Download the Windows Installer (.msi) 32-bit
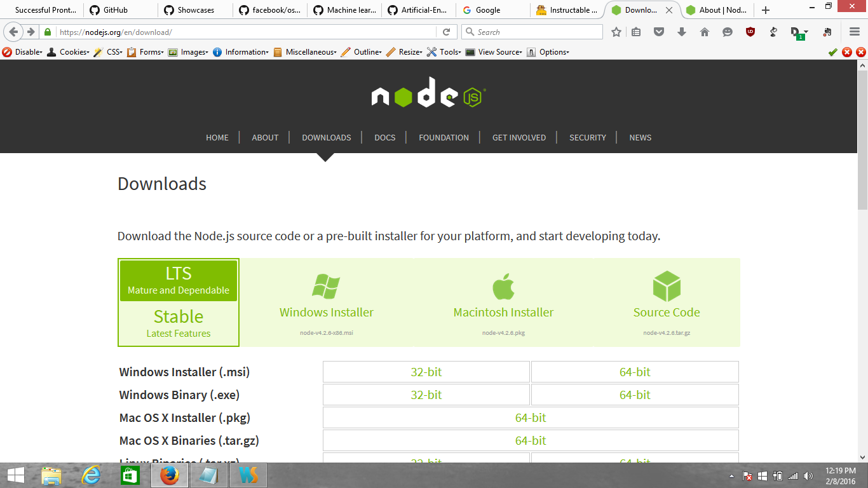The width and height of the screenshot is (868, 488). pos(426,372)
